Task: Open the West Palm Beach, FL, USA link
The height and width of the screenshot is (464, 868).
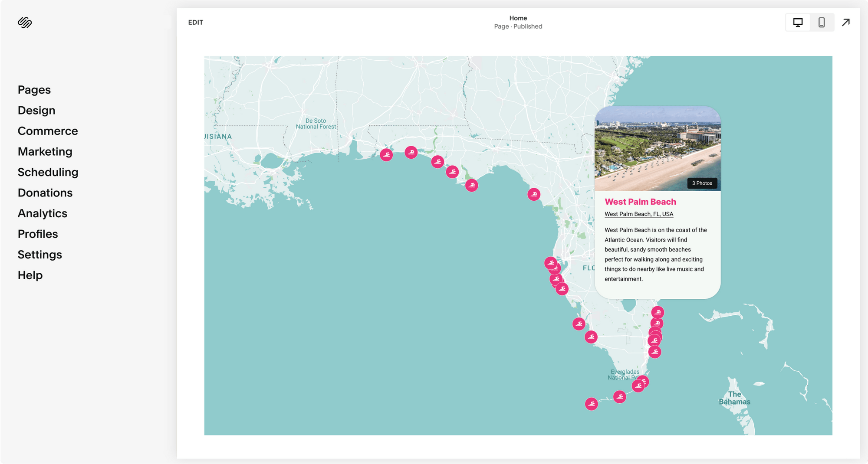Action: pyautogui.click(x=639, y=214)
